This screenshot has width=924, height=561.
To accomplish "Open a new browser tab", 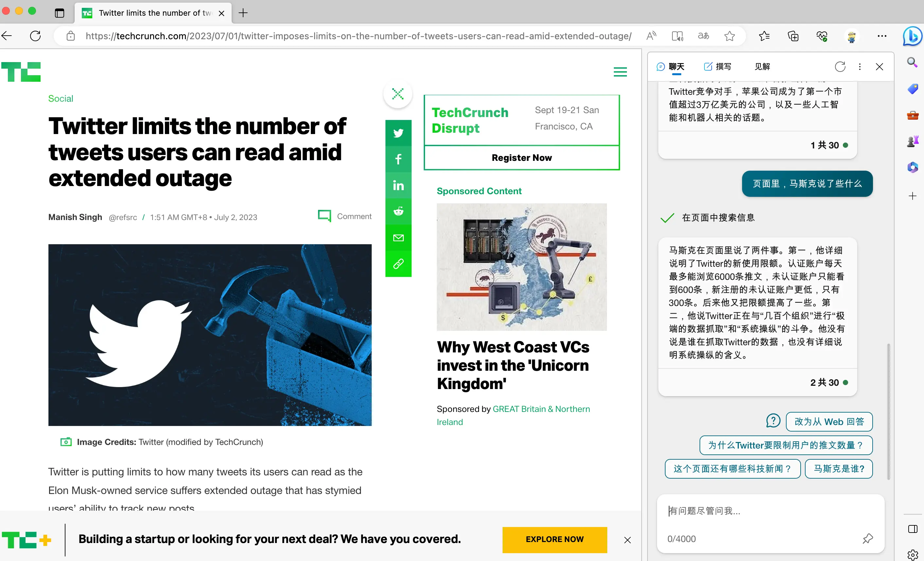I will pos(243,13).
